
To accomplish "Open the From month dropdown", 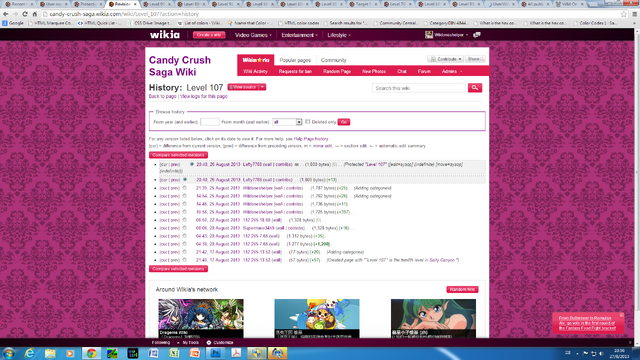I will pos(287,122).
